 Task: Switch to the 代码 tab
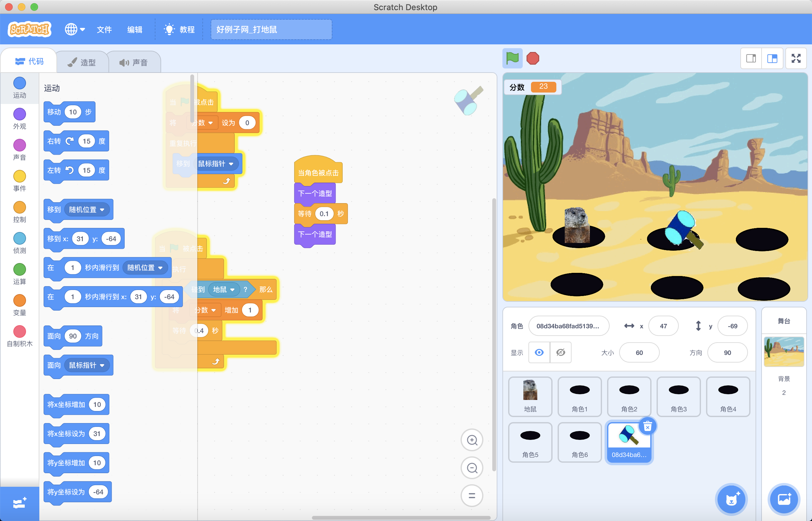pos(29,61)
